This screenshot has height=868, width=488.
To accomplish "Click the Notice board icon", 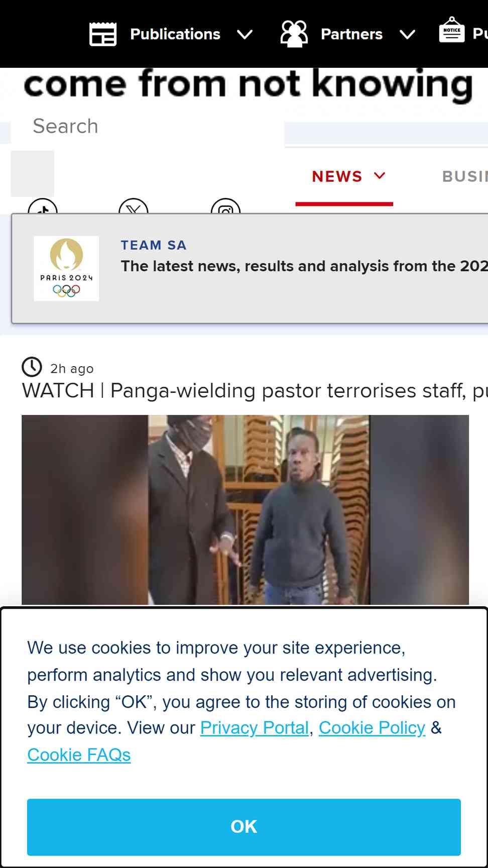I will (x=452, y=30).
